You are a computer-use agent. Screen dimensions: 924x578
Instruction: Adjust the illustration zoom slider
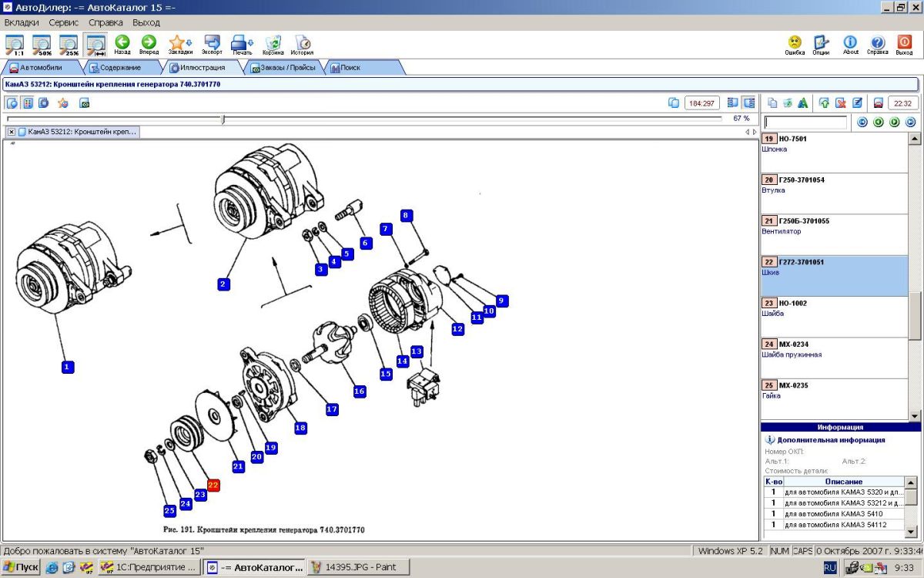(223, 119)
